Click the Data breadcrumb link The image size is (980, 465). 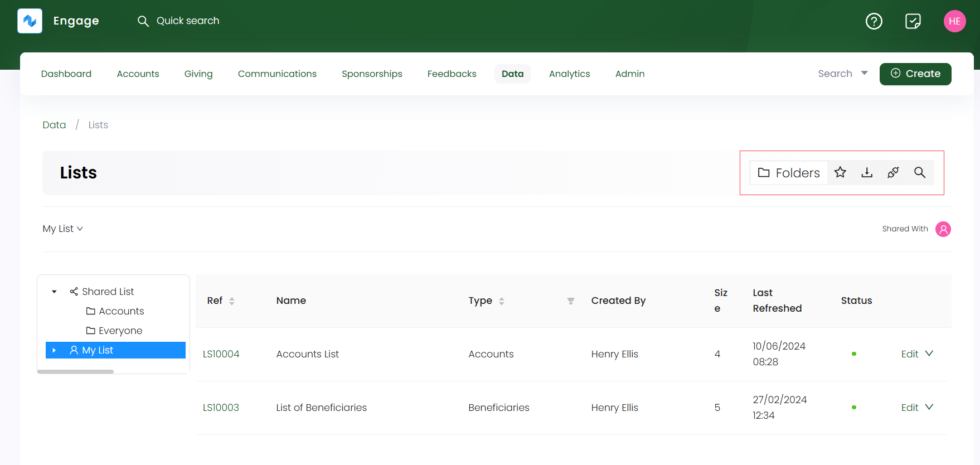tap(54, 125)
